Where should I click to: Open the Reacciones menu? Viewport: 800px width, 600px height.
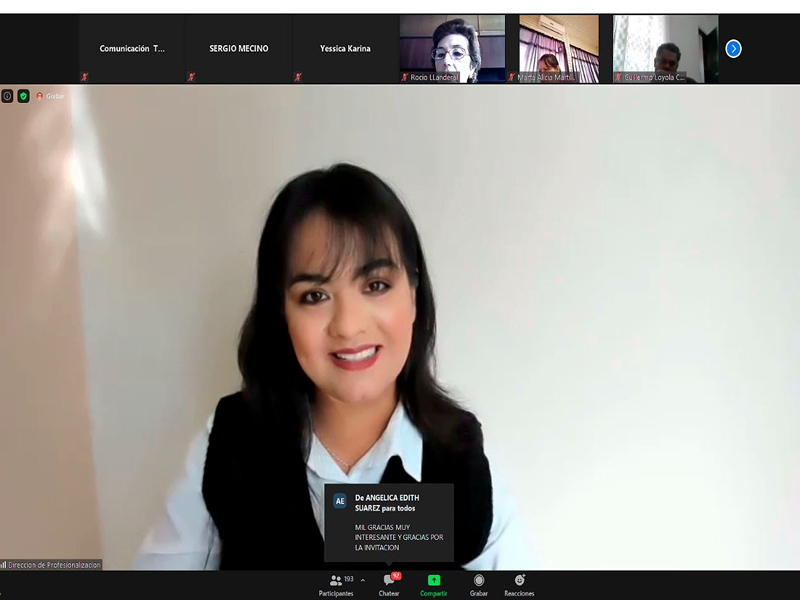pos(519,581)
